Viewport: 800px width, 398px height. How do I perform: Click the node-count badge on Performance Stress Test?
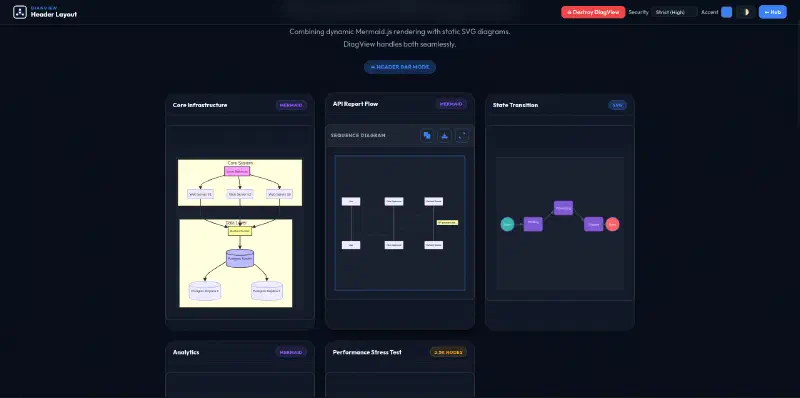click(448, 352)
